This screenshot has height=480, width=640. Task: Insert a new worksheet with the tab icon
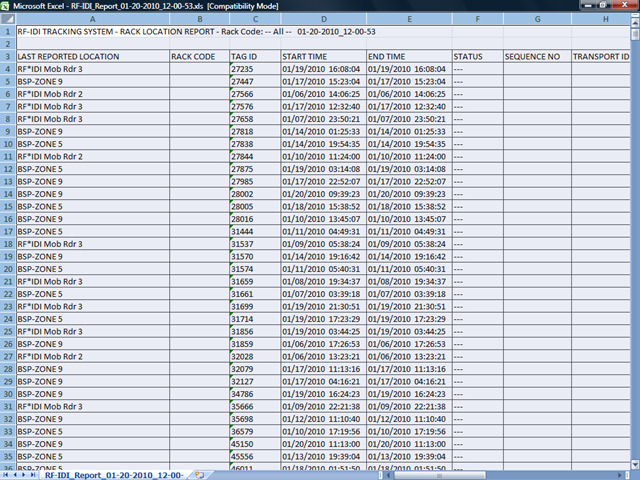199,475
